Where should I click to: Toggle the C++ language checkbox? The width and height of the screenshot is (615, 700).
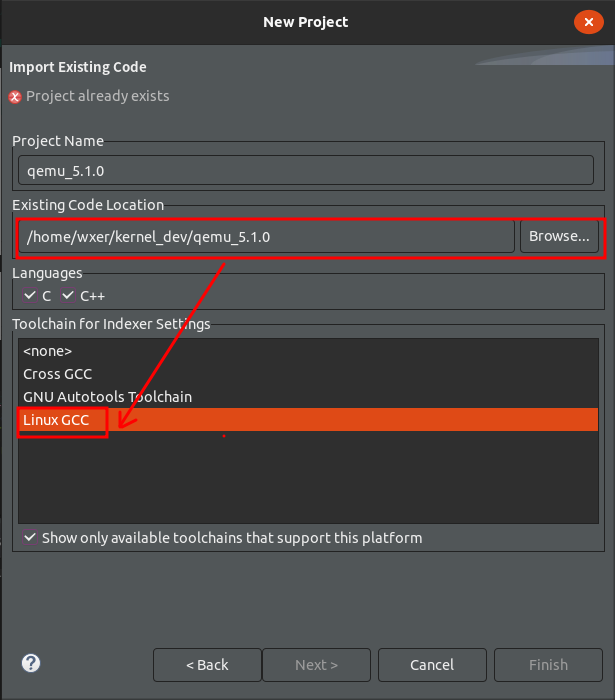coord(68,295)
